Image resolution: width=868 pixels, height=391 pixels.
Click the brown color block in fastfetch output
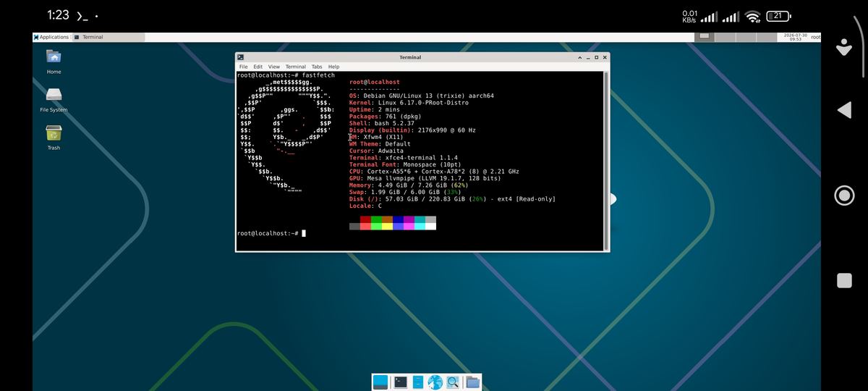[387, 219]
